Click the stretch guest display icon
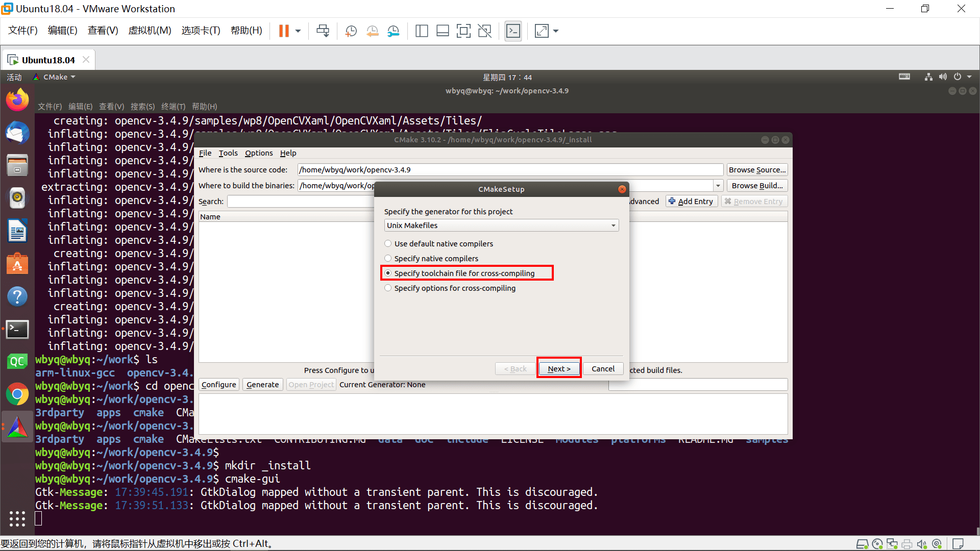Image resolution: width=980 pixels, height=551 pixels. pyautogui.click(x=542, y=31)
